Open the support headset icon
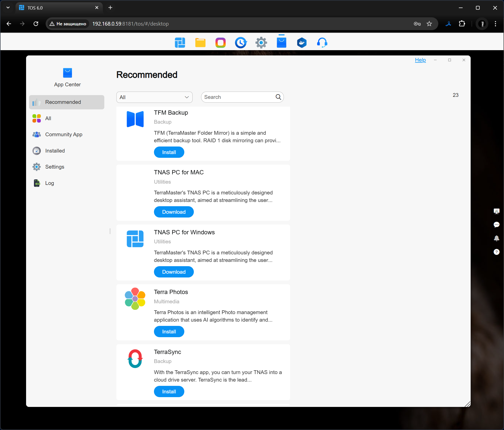The height and width of the screenshot is (430, 504). coord(322,43)
